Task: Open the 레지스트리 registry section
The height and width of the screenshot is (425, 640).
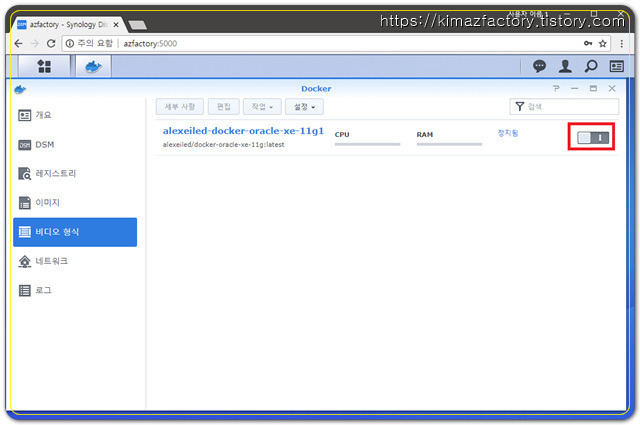Action: click(x=75, y=174)
